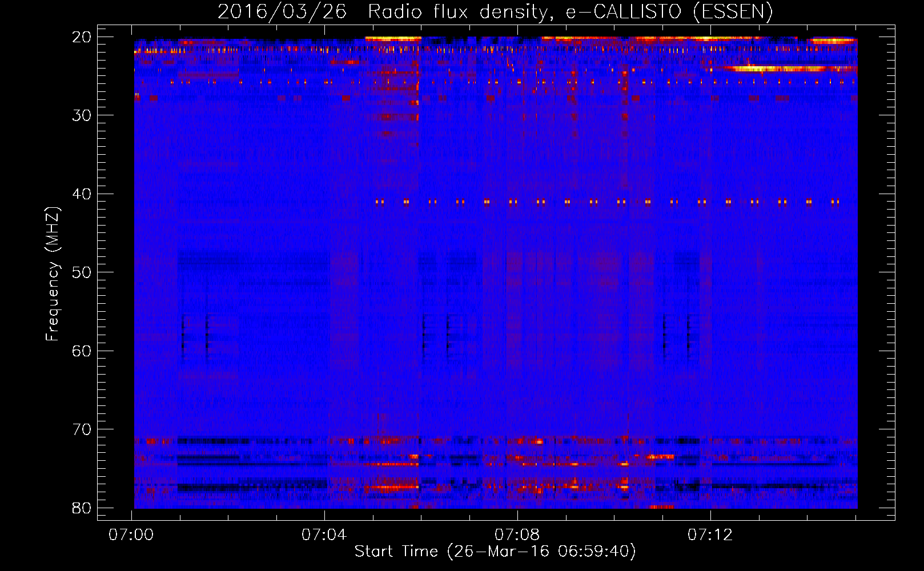Click the 60 frequency tick label
924x571 pixels.
point(82,351)
